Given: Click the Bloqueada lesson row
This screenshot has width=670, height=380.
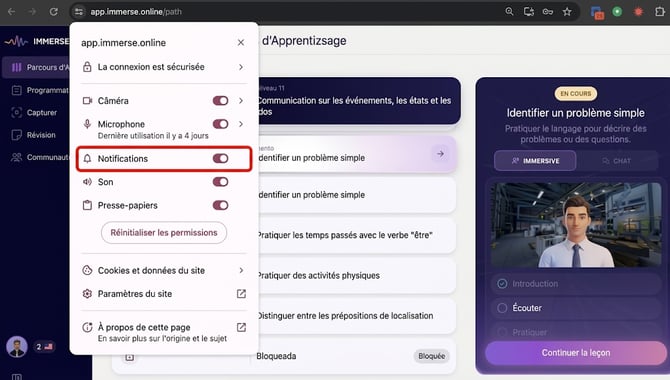Looking at the screenshot, I should (x=284, y=356).
